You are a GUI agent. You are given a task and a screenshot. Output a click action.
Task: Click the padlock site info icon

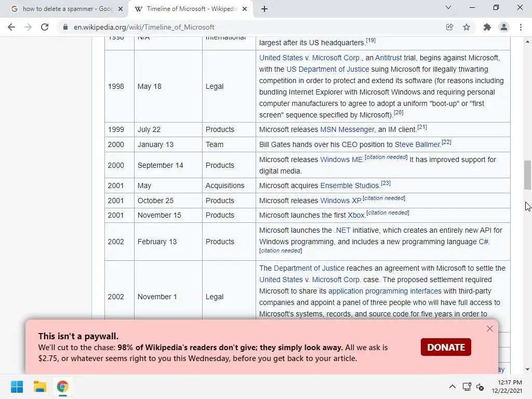(65, 27)
